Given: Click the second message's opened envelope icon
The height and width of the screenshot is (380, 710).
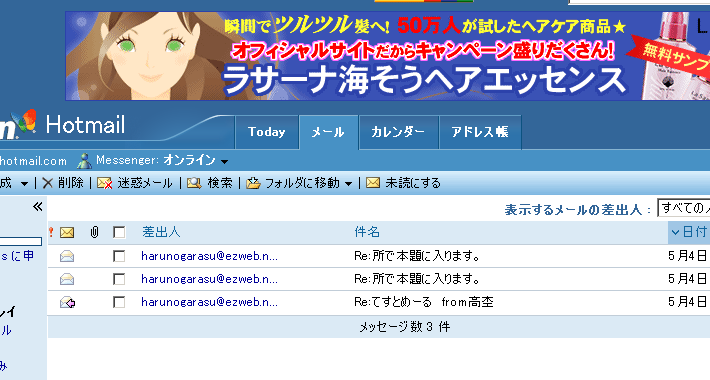Looking at the screenshot, I should tap(67, 279).
